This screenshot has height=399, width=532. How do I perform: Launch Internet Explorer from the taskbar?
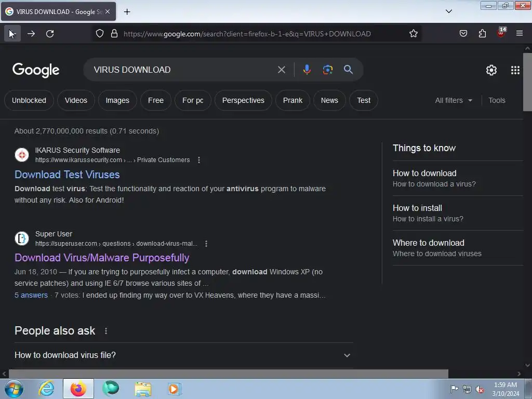click(x=46, y=389)
